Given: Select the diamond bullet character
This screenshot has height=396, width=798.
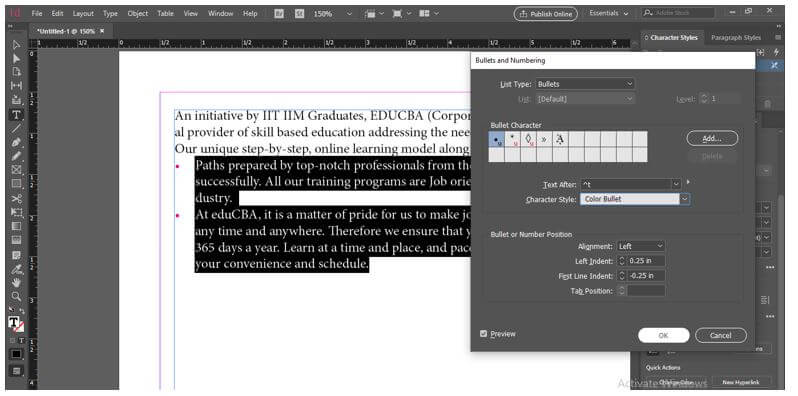Looking at the screenshot, I should [528, 139].
